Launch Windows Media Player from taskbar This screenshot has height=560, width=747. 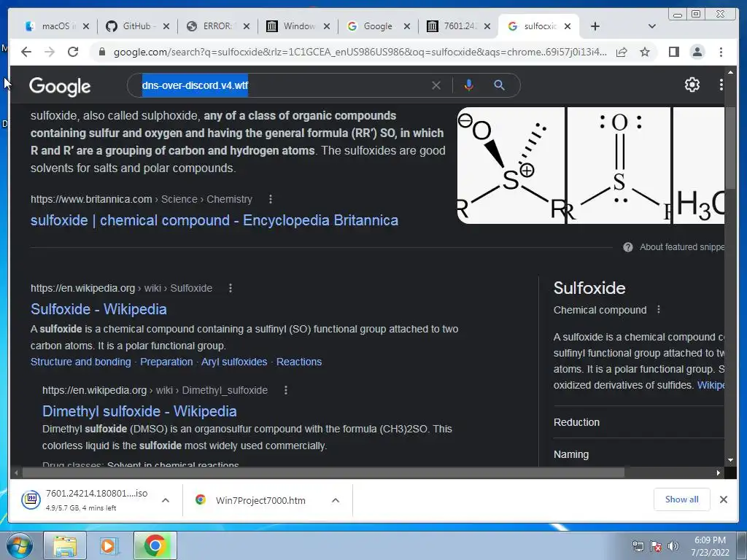pyautogui.click(x=109, y=545)
